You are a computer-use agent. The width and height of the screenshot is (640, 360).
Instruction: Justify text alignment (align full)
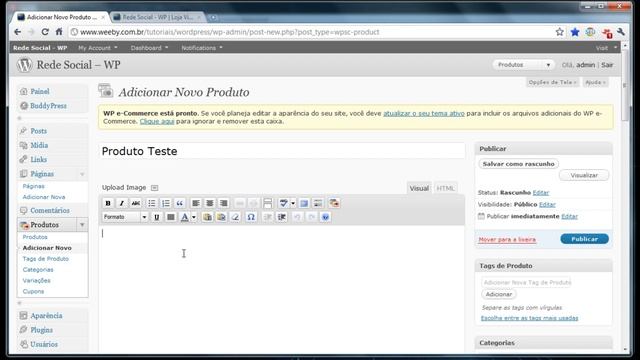(x=171, y=217)
